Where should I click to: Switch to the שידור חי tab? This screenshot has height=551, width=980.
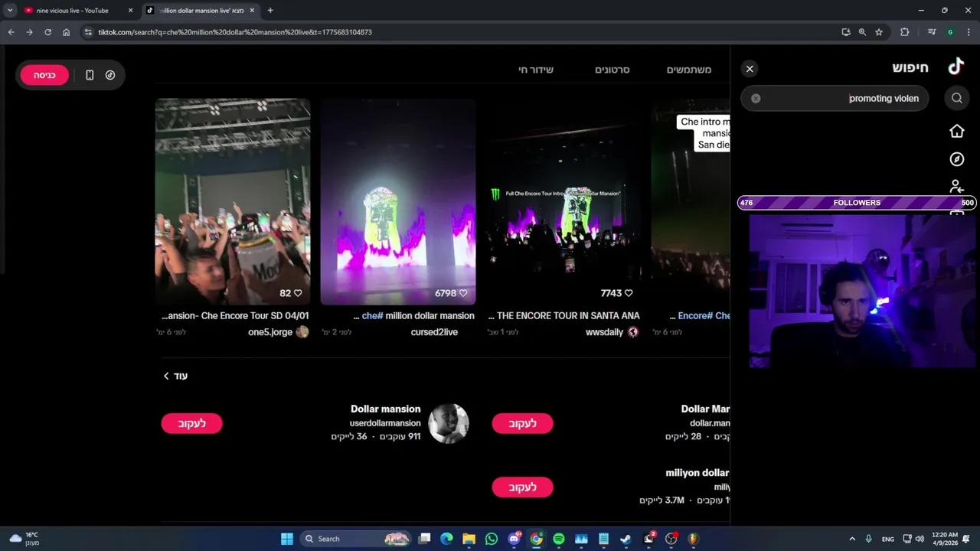click(536, 70)
